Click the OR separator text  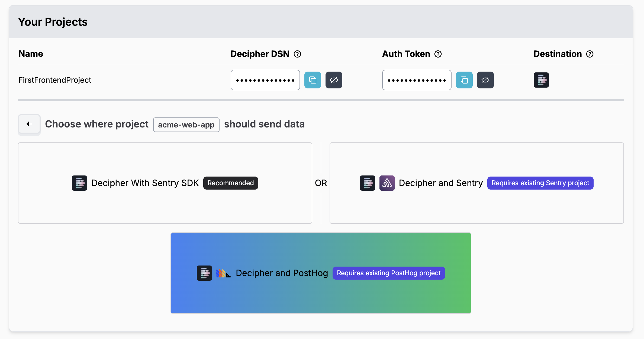321,183
